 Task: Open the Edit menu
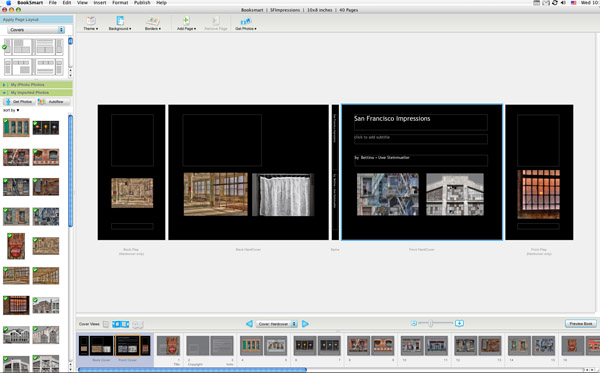pos(67,3)
